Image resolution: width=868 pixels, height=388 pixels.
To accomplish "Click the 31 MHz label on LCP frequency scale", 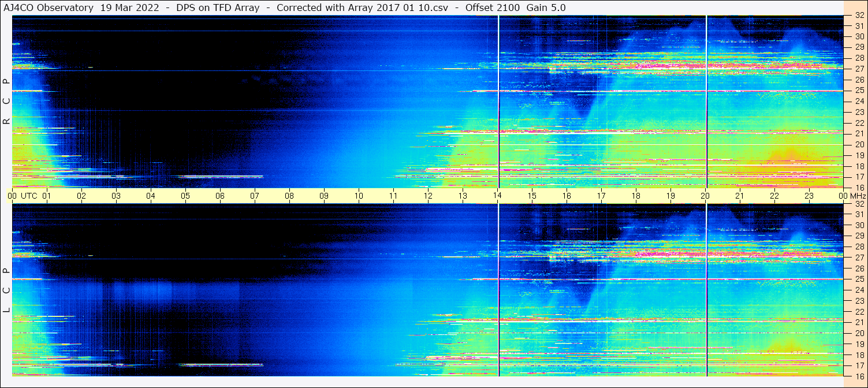I will point(859,214).
